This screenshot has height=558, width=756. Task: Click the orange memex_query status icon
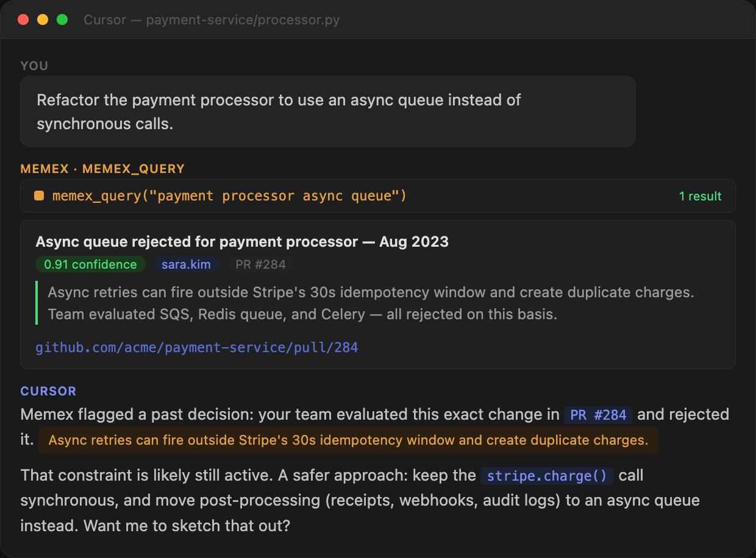(38, 196)
